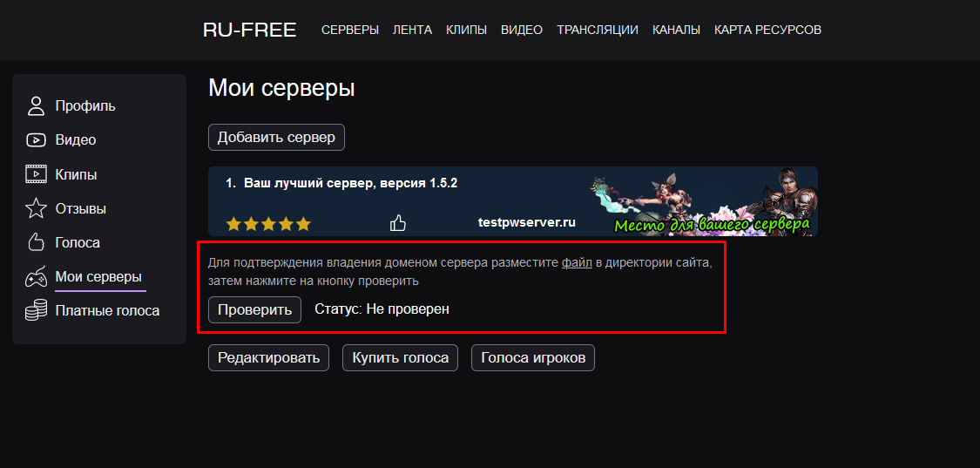Open КАРТА РЕСУРСОВ menu item
The width and height of the screenshot is (980, 468).
767,30
